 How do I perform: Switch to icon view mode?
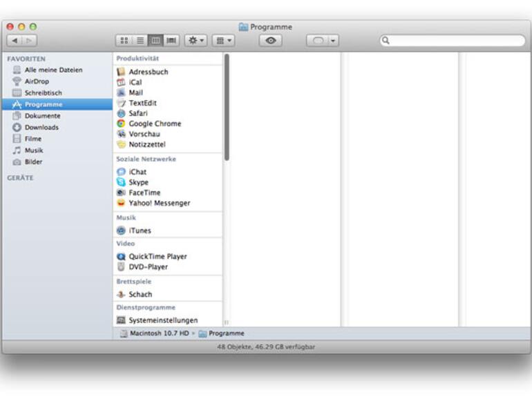click(124, 41)
